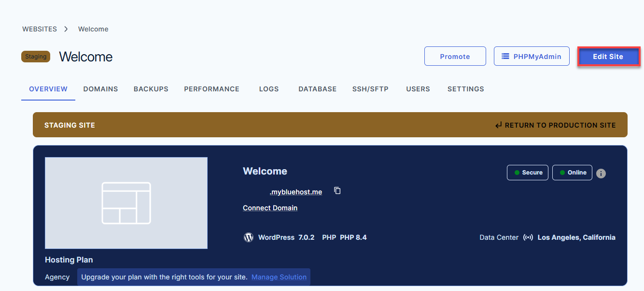Click the Welcome page title heading
644x291 pixels.
86,57
